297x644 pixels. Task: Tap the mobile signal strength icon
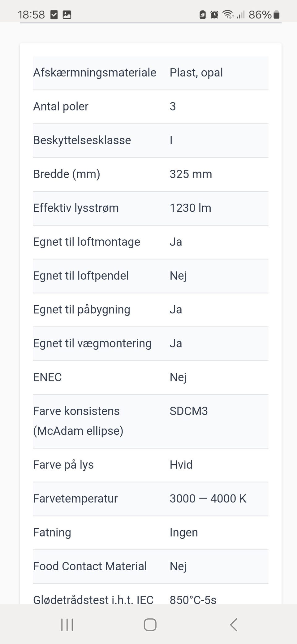point(241,15)
